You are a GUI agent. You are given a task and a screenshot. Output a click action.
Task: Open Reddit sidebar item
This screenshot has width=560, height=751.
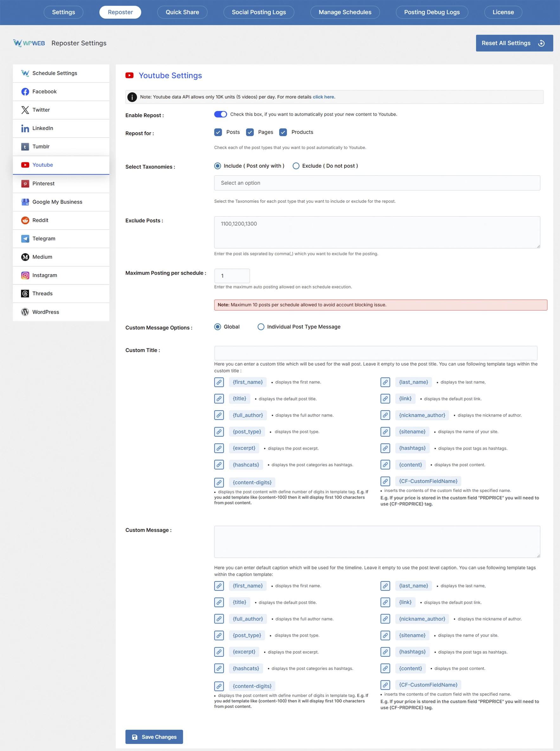tap(61, 220)
